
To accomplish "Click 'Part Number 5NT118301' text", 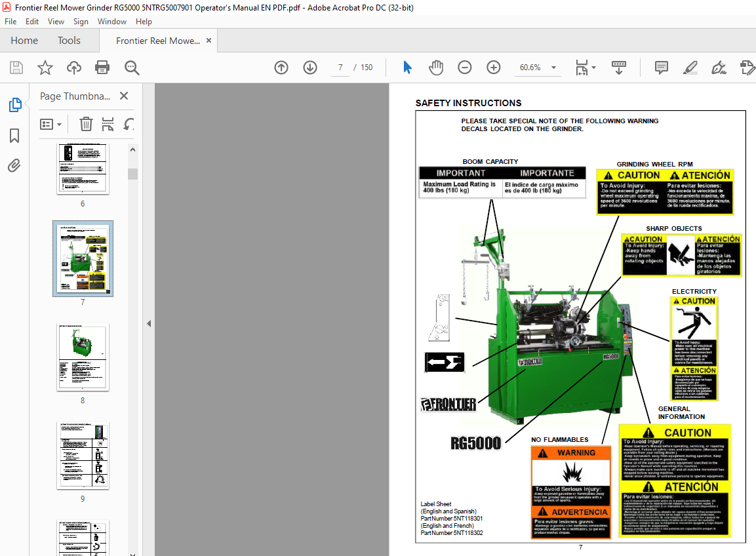I will click(451, 519).
